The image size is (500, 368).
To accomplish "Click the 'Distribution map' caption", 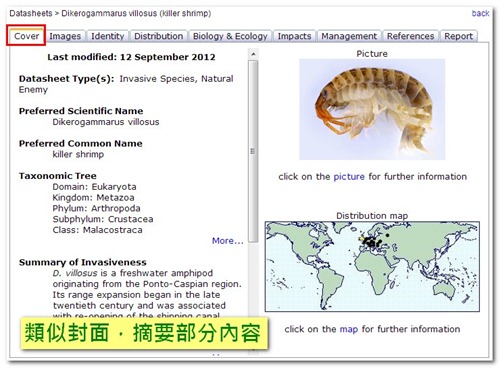I will click(x=372, y=216).
